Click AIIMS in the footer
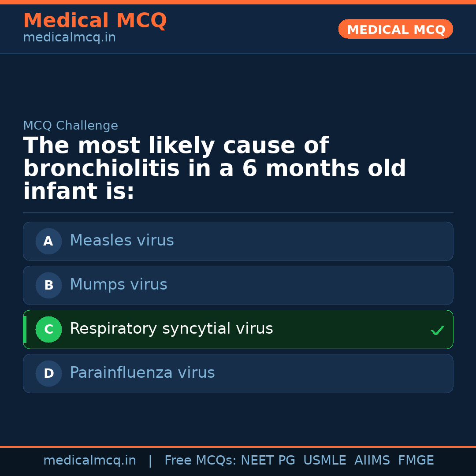 (x=372, y=461)
